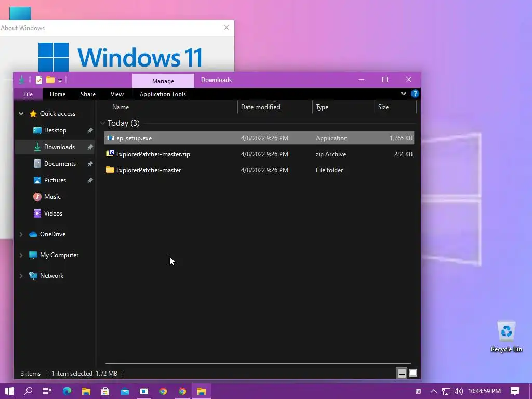Screen dimensions: 532x399
Task: Select My Computer in the navigation pane
Action: coord(59,255)
